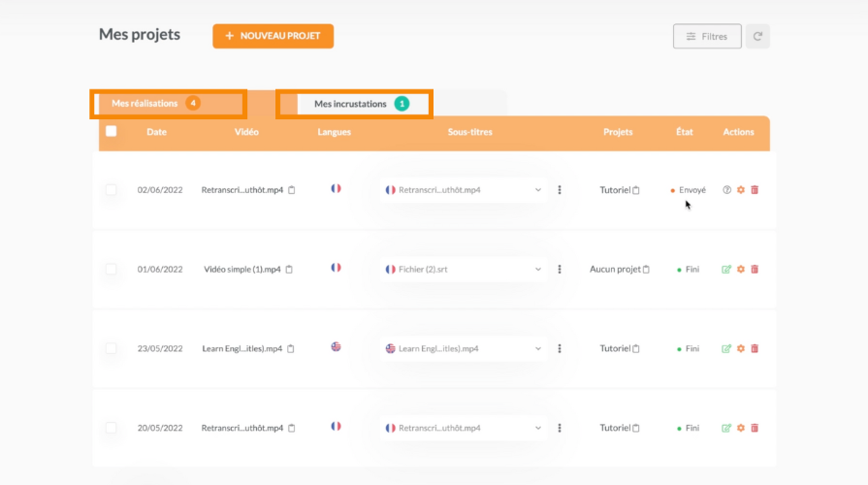The image size is (868, 485).
Task: Check the box for the 20/05/2022 row
Action: 112,428
